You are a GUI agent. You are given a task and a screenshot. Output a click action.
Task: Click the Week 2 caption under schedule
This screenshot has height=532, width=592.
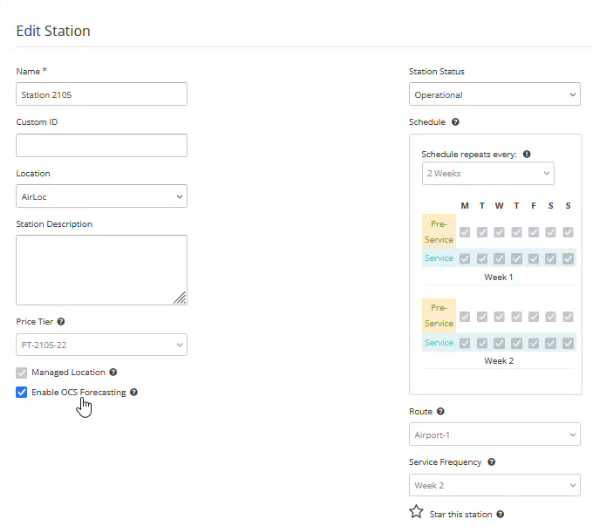point(499,361)
